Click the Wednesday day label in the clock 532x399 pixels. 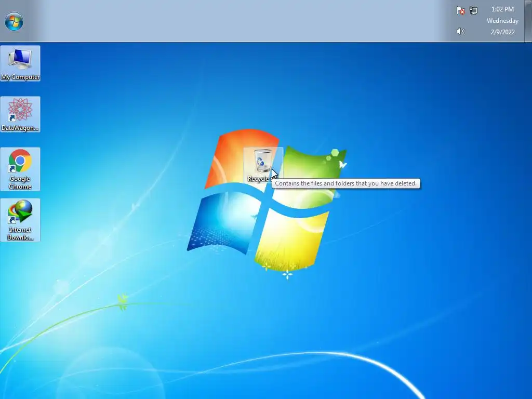pos(502,21)
